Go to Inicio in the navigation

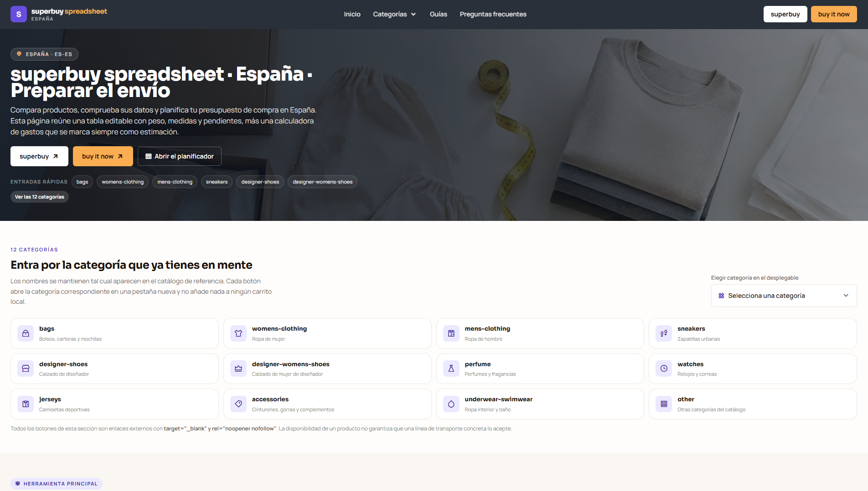pos(352,14)
